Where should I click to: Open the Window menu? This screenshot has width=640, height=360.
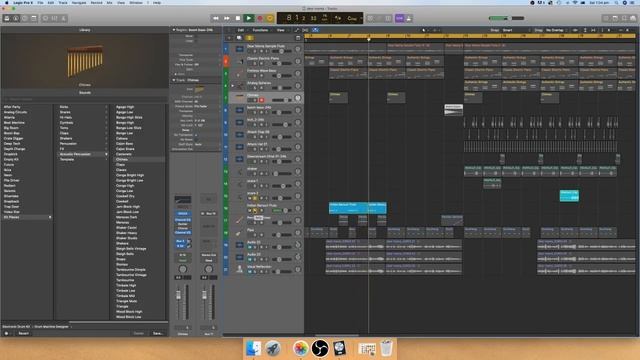136,2
